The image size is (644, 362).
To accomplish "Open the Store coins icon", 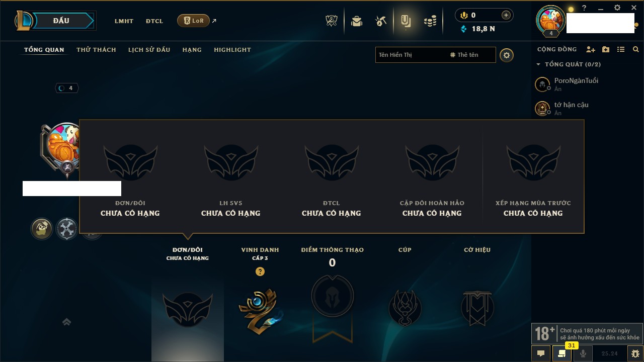I will (x=430, y=21).
